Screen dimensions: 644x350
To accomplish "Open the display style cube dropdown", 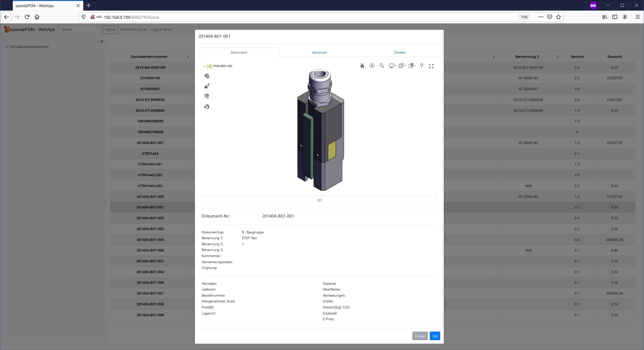I will (412, 66).
